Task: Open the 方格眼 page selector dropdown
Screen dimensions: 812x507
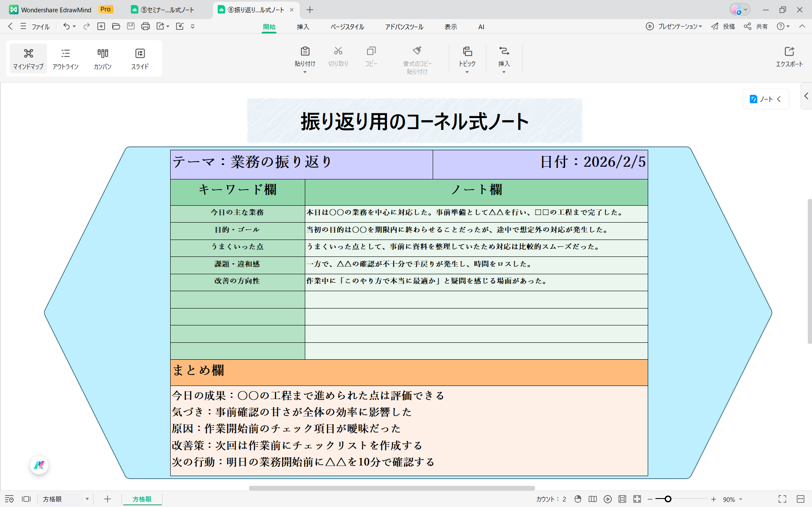Action: tap(87, 499)
